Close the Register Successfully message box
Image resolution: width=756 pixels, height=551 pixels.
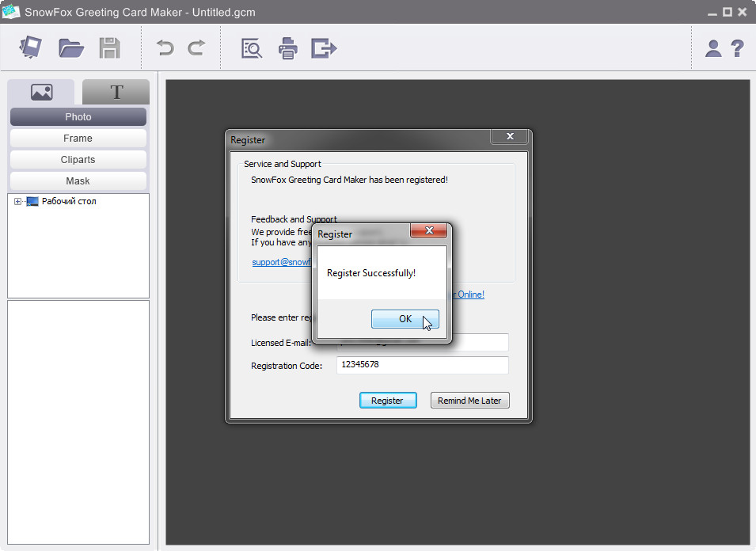click(x=428, y=230)
